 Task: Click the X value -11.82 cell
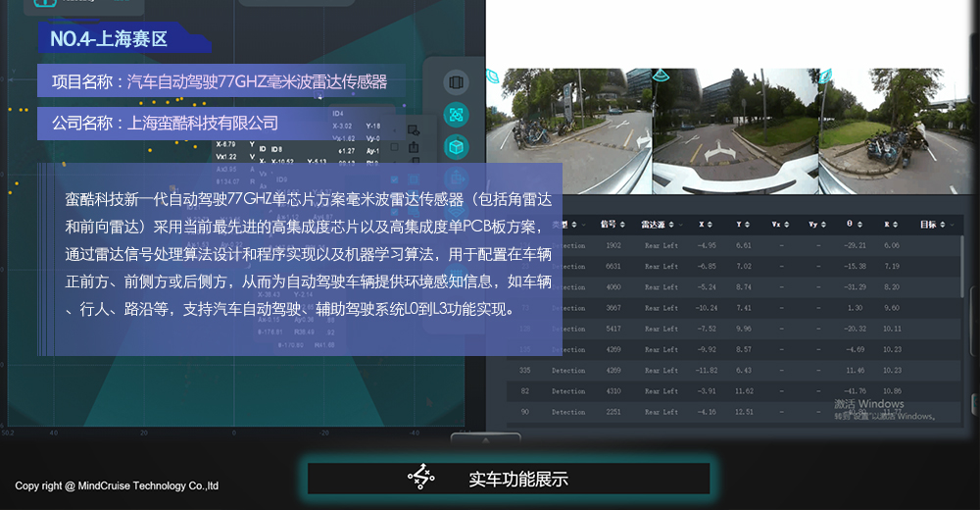[x=707, y=371]
